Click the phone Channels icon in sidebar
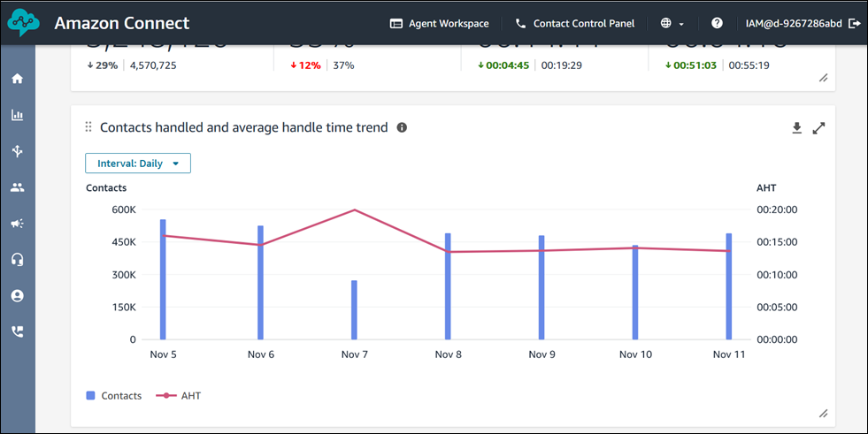 pos(17,332)
